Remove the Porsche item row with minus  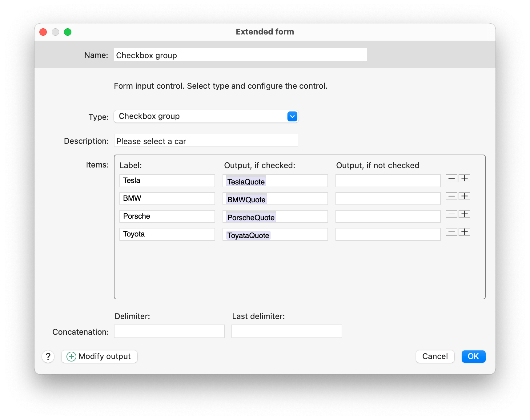point(452,214)
